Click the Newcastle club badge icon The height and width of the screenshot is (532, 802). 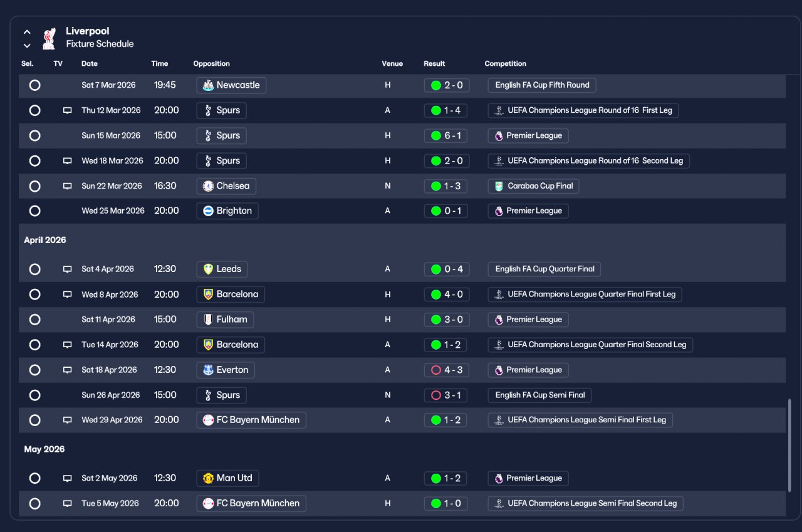(208, 85)
